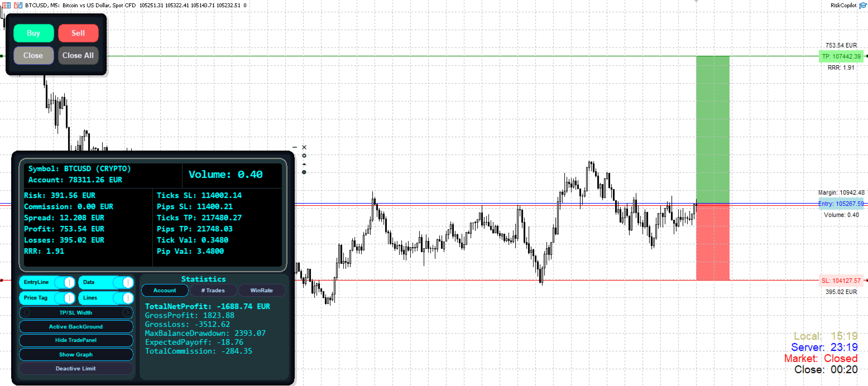Screen dimensions: 868x386
Task: Click the Local: 15:19 time text
Action: pos(826,336)
